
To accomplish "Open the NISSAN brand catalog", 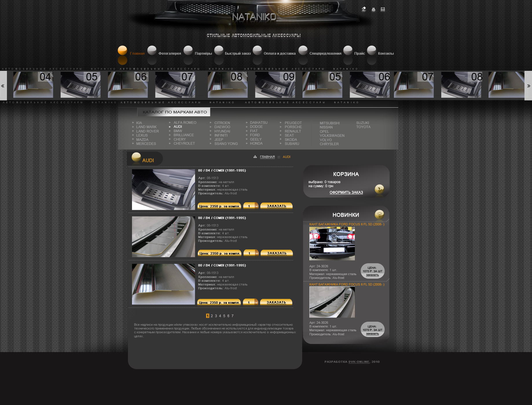I will (326, 127).
